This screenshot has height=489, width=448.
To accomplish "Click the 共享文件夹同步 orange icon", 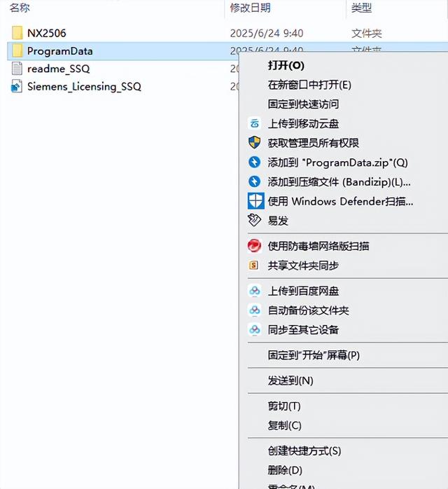I will pos(254,266).
